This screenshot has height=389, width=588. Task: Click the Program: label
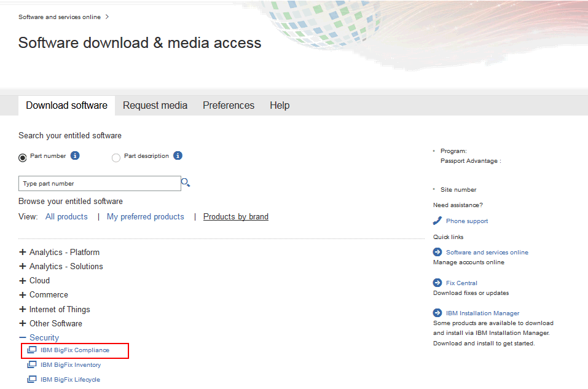[x=454, y=151]
